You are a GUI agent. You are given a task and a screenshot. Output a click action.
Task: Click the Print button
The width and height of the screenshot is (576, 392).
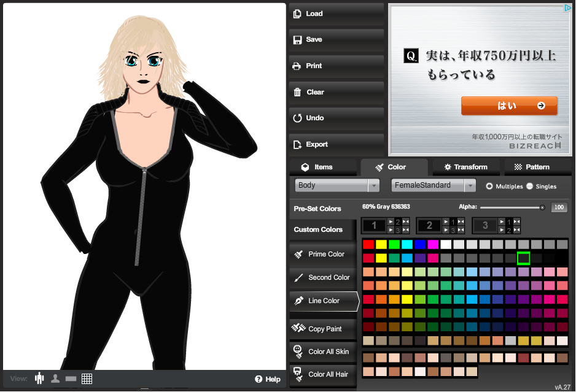[336, 66]
